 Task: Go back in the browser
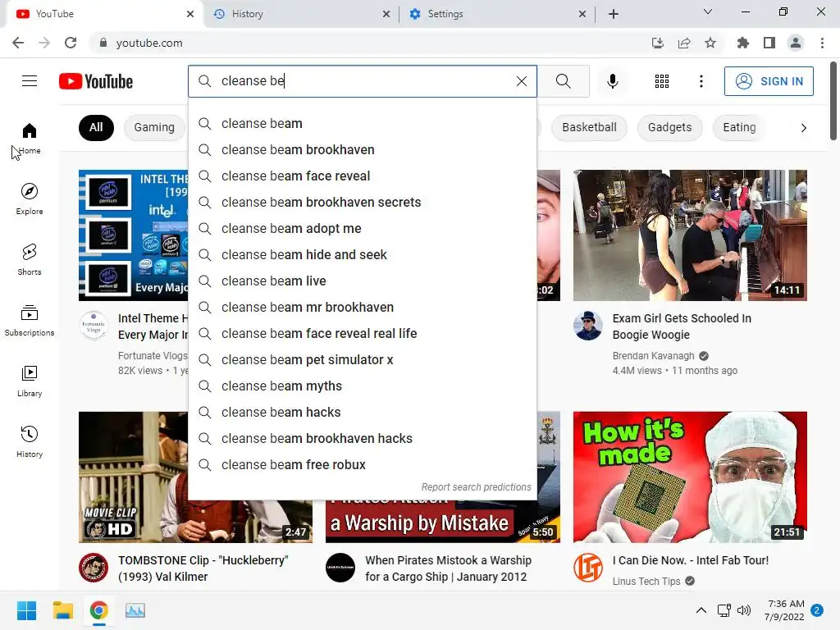point(18,43)
